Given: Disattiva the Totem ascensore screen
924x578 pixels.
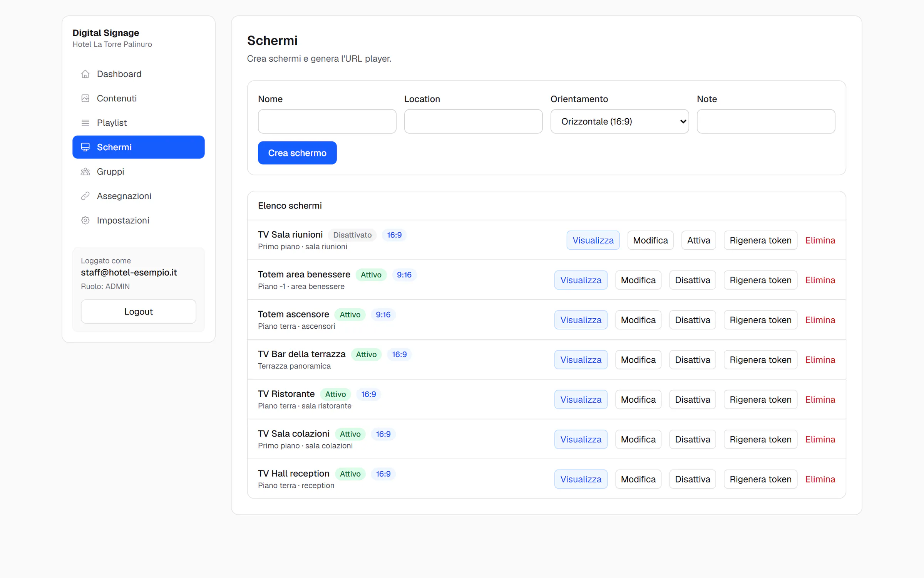Looking at the screenshot, I should [692, 320].
